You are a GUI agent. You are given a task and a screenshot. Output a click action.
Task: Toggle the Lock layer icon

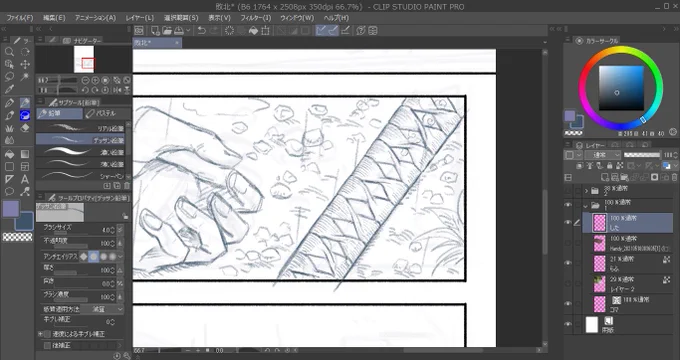tap(610, 166)
